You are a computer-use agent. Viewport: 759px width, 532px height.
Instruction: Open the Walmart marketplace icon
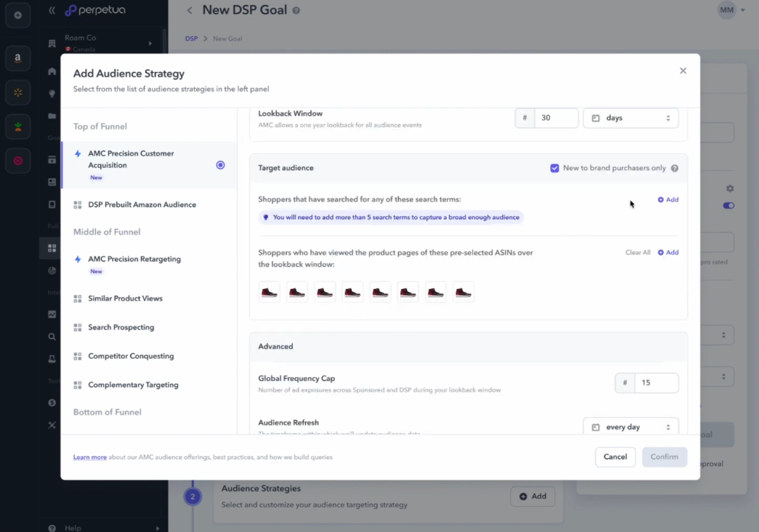(x=18, y=93)
